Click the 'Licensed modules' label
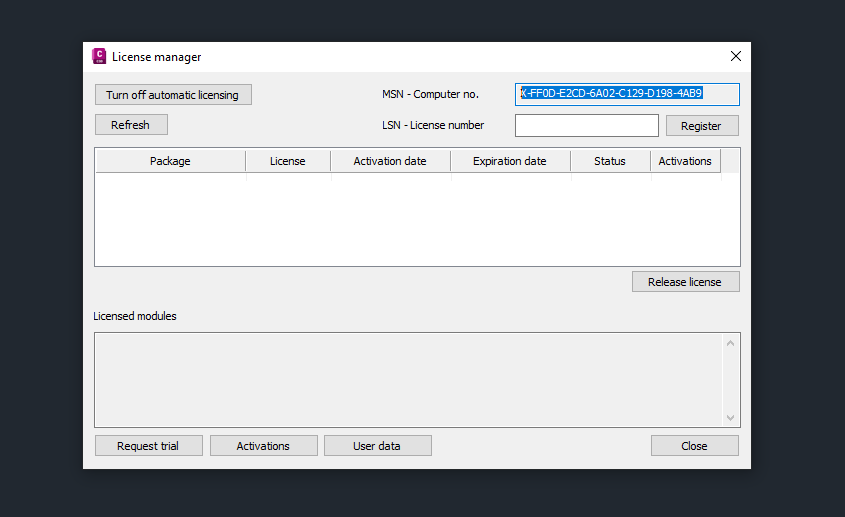 [x=135, y=316]
